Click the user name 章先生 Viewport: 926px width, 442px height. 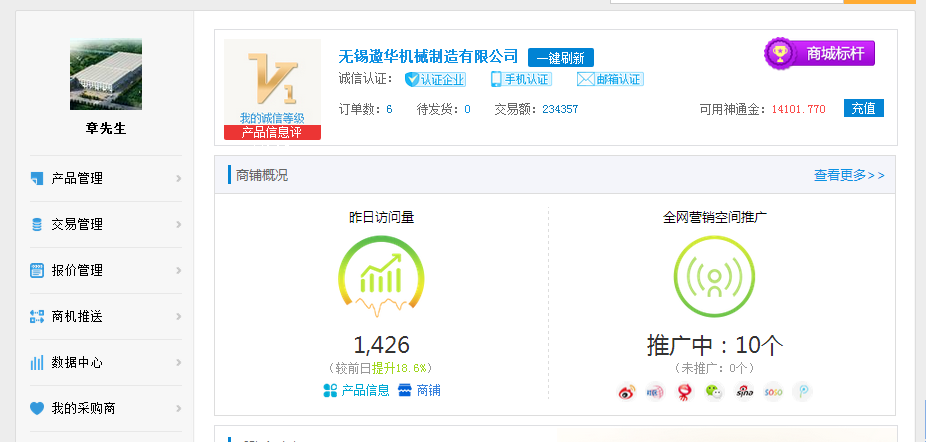(106, 129)
